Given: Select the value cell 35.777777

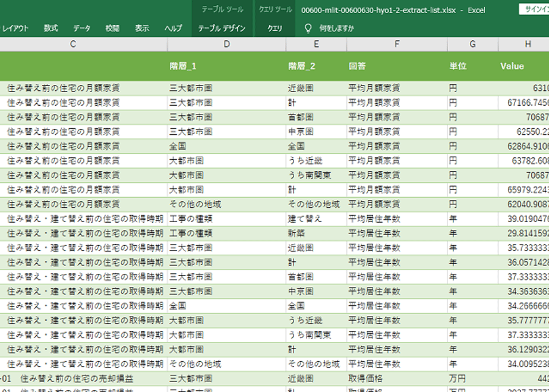Looking at the screenshot, I should point(524,321).
